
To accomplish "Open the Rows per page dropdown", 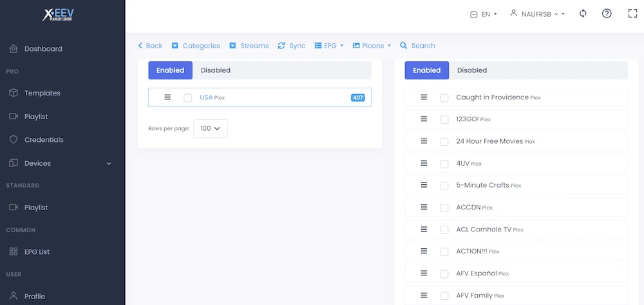I will (210, 128).
